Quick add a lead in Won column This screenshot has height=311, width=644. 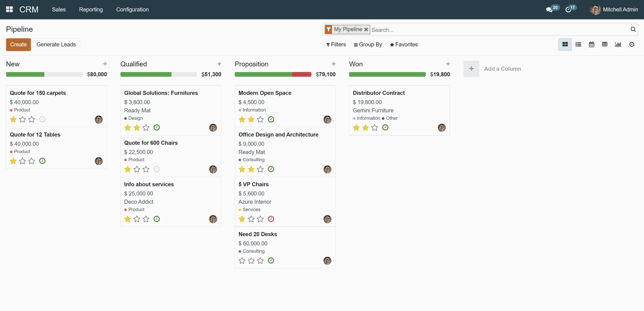(x=448, y=64)
